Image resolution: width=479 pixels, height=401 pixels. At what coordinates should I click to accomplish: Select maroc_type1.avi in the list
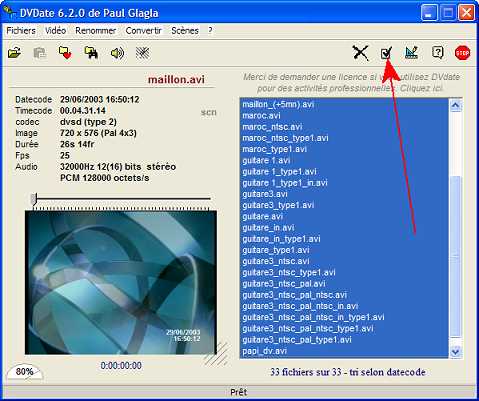click(x=344, y=149)
